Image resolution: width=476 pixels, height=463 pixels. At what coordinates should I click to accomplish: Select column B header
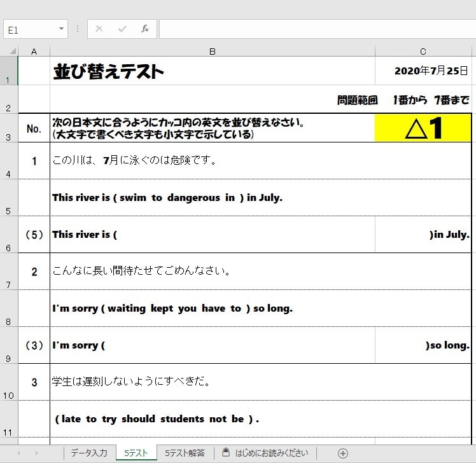click(x=213, y=52)
